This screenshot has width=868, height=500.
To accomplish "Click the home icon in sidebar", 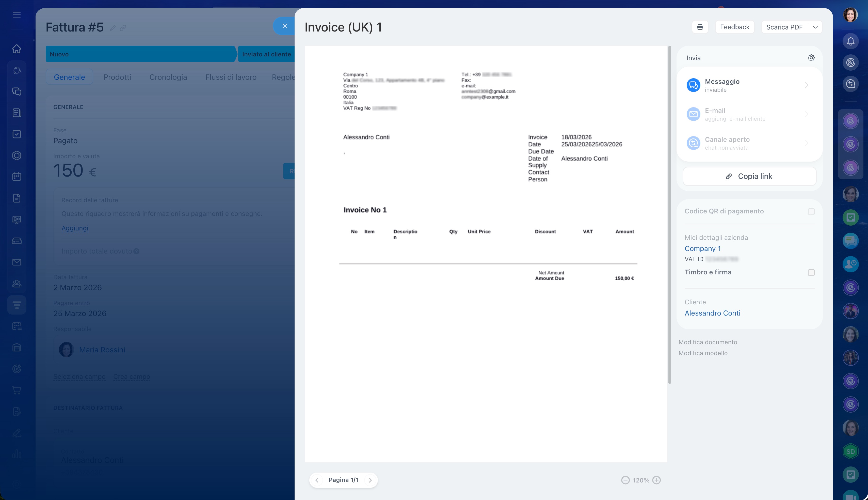I will click(x=17, y=49).
